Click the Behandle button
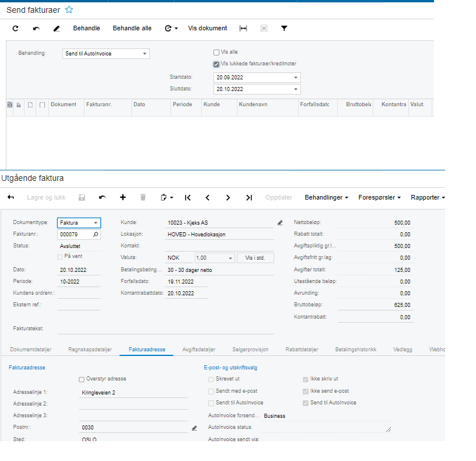Image resolution: width=476 pixels, height=461 pixels. click(86, 28)
